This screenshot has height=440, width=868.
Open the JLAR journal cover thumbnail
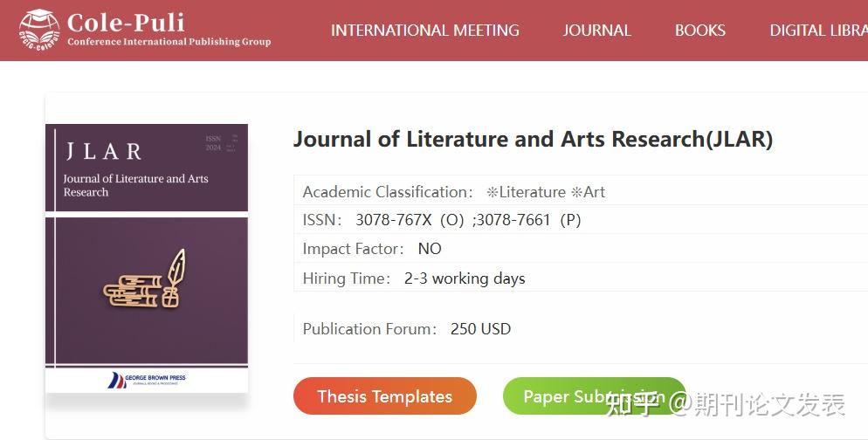(147, 258)
